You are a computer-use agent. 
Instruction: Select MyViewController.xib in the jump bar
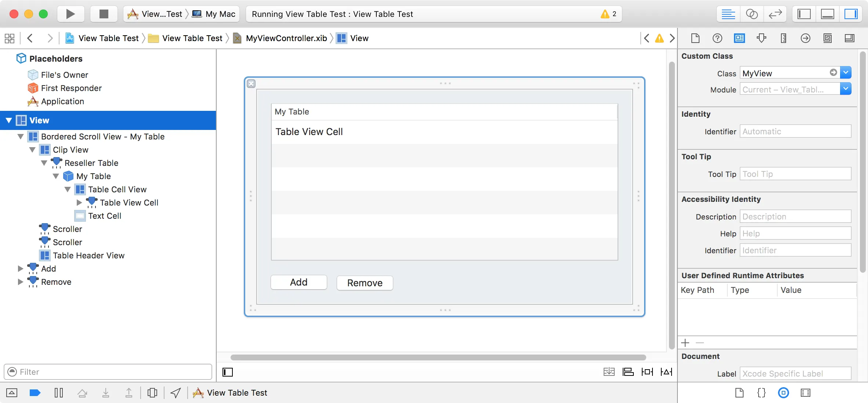point(286,38)
